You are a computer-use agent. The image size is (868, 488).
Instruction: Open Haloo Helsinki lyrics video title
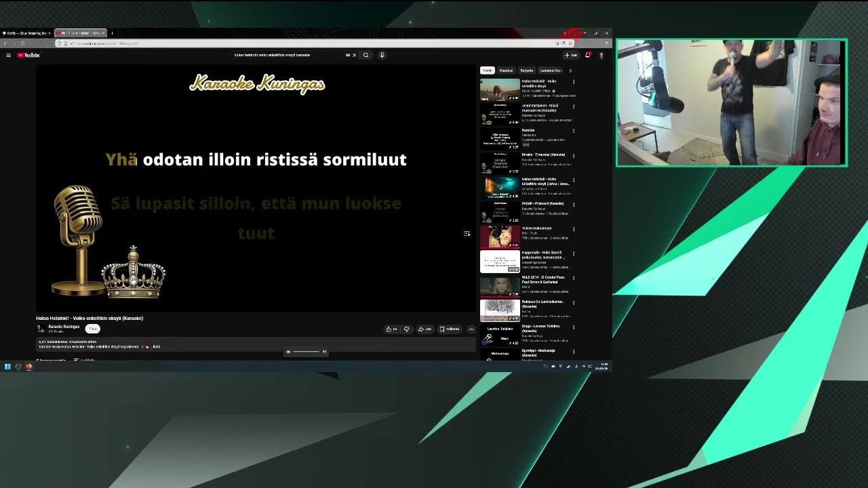[x=545, y=182]
